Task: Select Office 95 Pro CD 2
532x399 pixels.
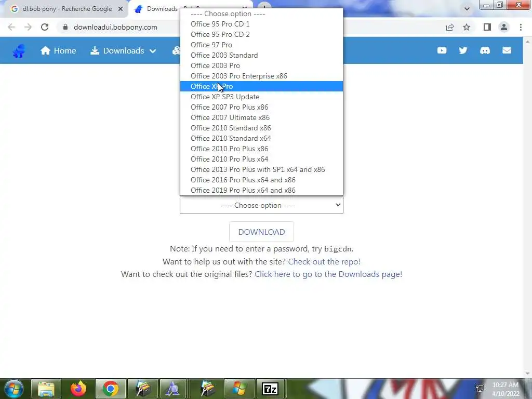Action: coord(262,34)
